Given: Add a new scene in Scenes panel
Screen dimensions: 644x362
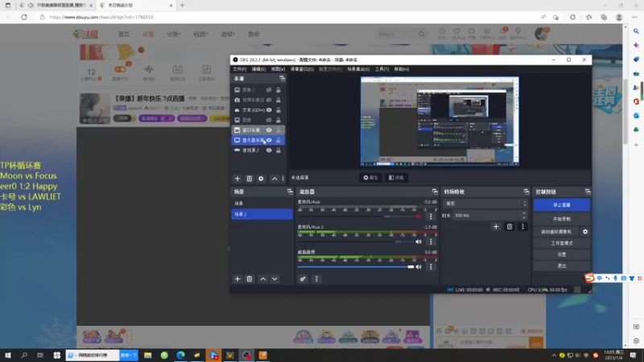Looking at the screenshot, I should pyautogui.click(x=237, y=279).
